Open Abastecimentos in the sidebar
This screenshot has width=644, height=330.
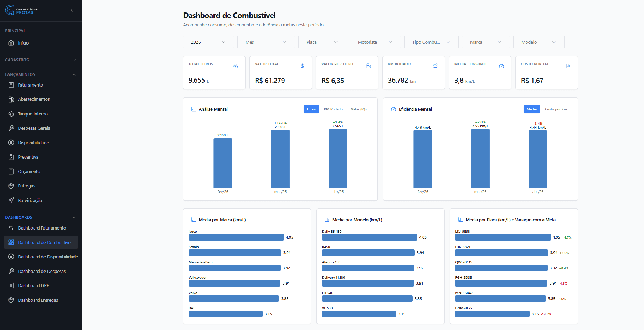pyautogui.click(x=41, y=99)
